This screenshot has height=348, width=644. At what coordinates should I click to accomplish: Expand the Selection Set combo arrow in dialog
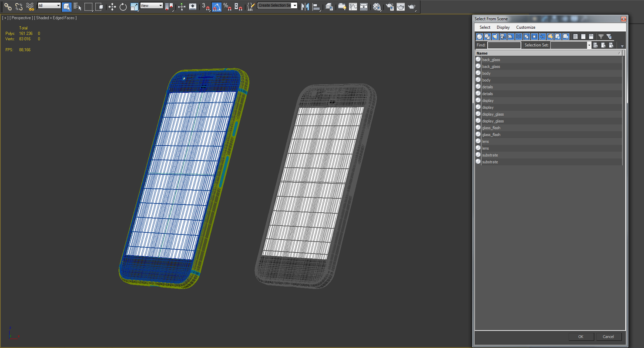click(589, 45)
